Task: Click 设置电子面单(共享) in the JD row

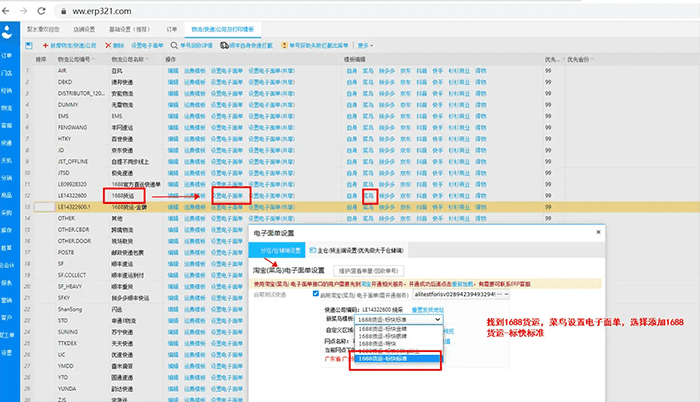Action: click(271, 150)
